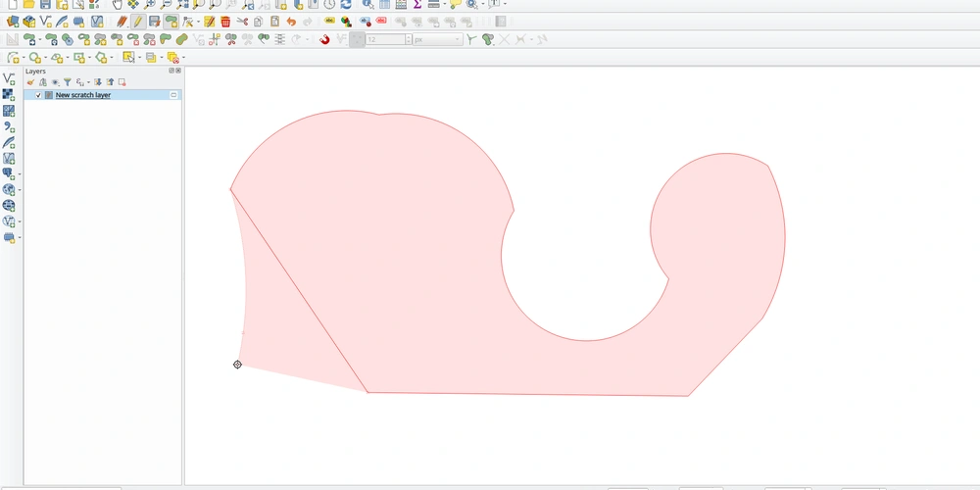The height and width of the screenshot is (490, 980).
Task: Open Field Calculator abacus icon
Action: tap(401, 4)
